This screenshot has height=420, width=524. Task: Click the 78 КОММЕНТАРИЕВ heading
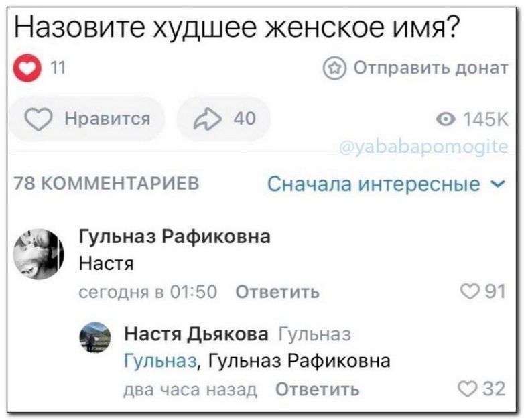click(x=106, y=184)
